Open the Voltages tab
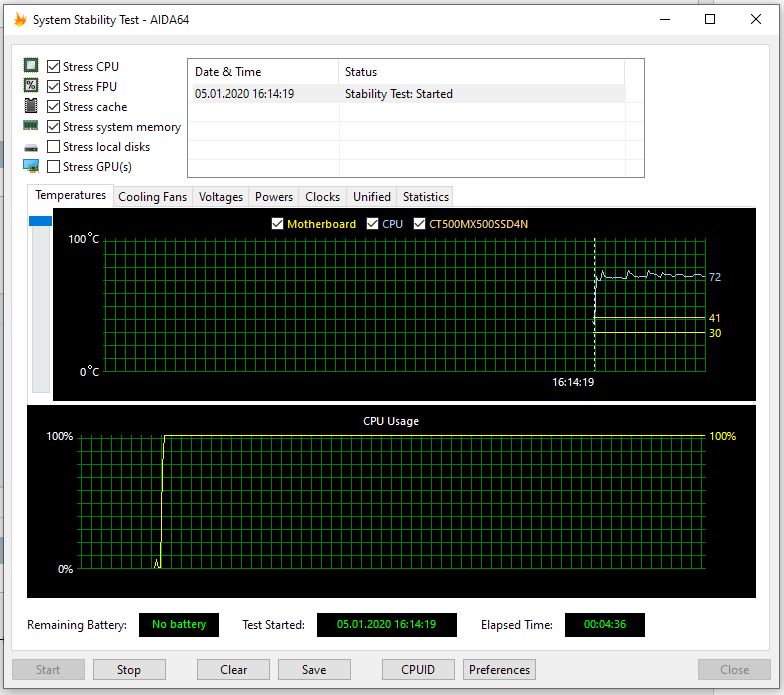 [x=220, y=197]
